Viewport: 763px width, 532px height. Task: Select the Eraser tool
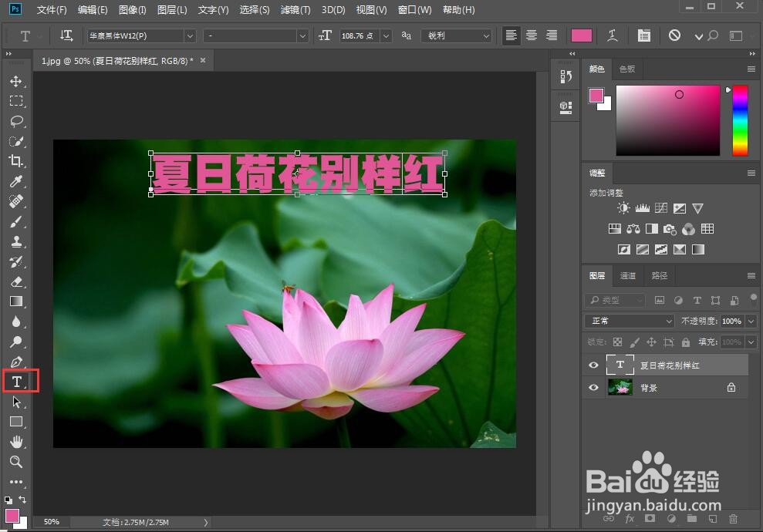[16, 281]
